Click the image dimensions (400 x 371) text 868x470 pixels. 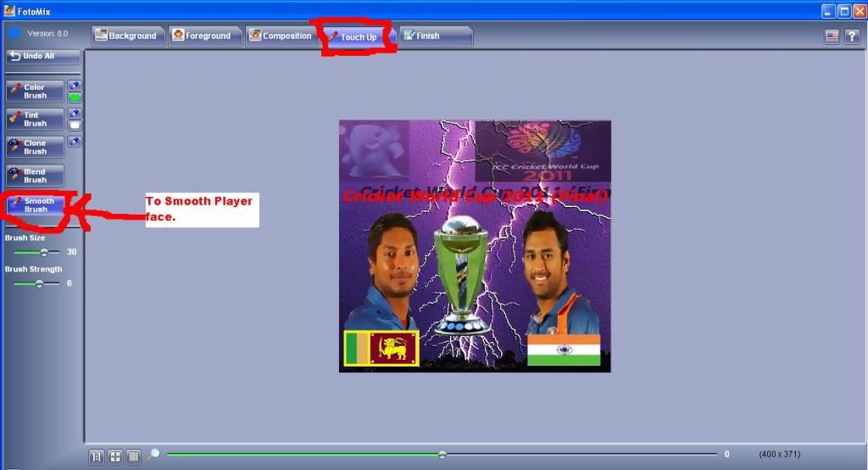pos(780,454)
